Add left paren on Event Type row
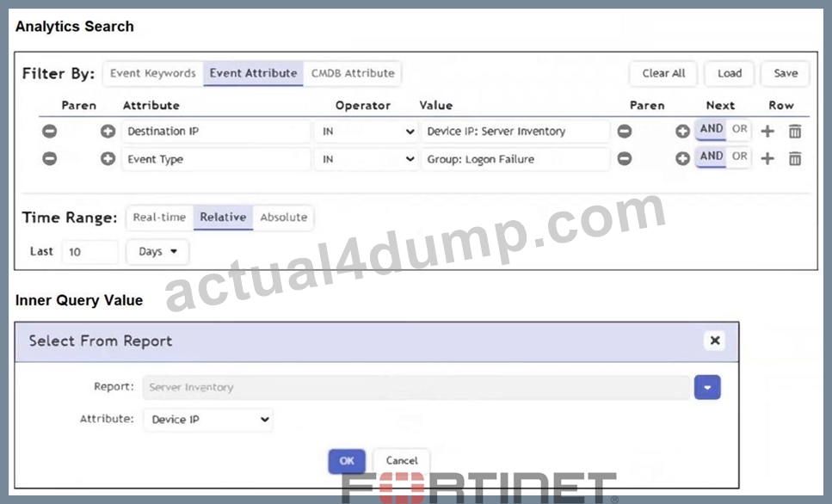This screenshot has height=504, width=832. tap(108, 158)
